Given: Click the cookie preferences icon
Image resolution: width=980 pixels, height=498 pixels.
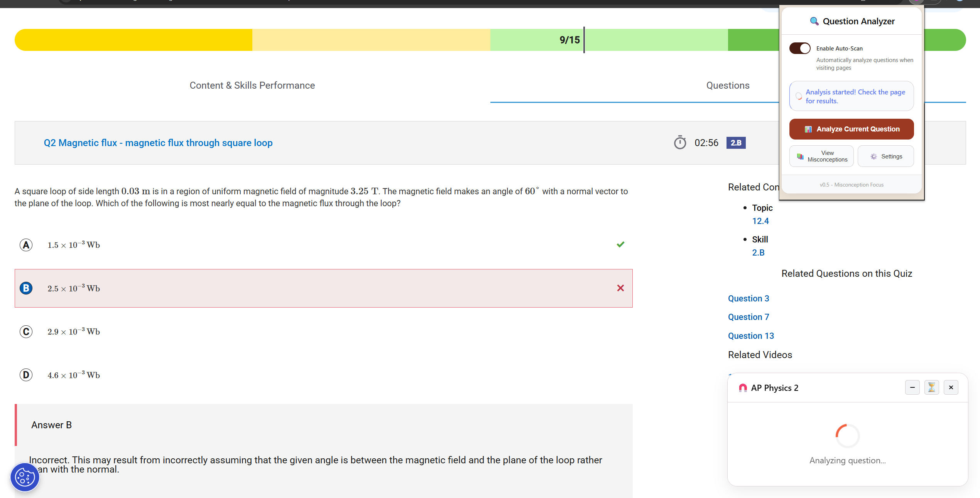Looking at the screenshot, I should [x=25, y=477].
